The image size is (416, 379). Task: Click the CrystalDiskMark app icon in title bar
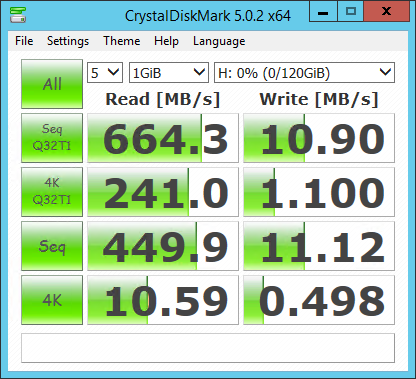18,15
